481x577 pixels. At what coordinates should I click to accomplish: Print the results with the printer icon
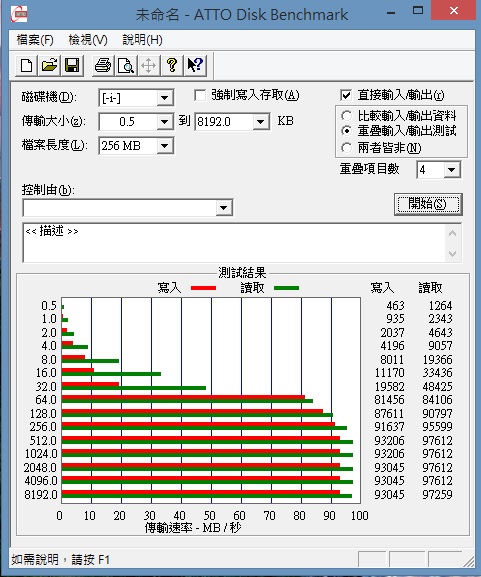(x=103, y=66)
